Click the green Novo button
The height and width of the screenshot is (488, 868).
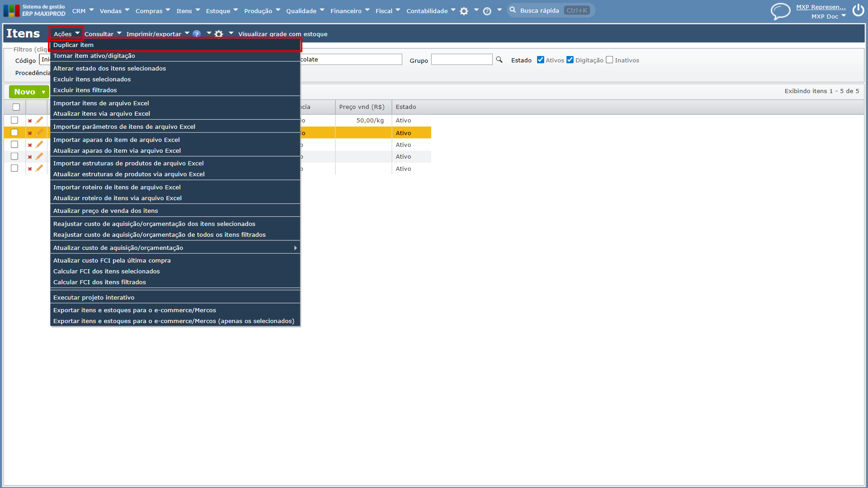tap(24, 92)
